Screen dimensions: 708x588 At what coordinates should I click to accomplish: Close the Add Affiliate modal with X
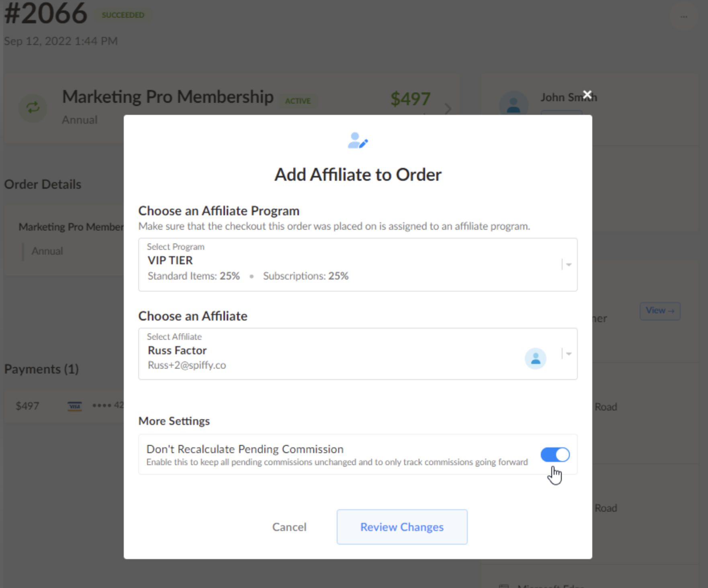coord(587,95)
